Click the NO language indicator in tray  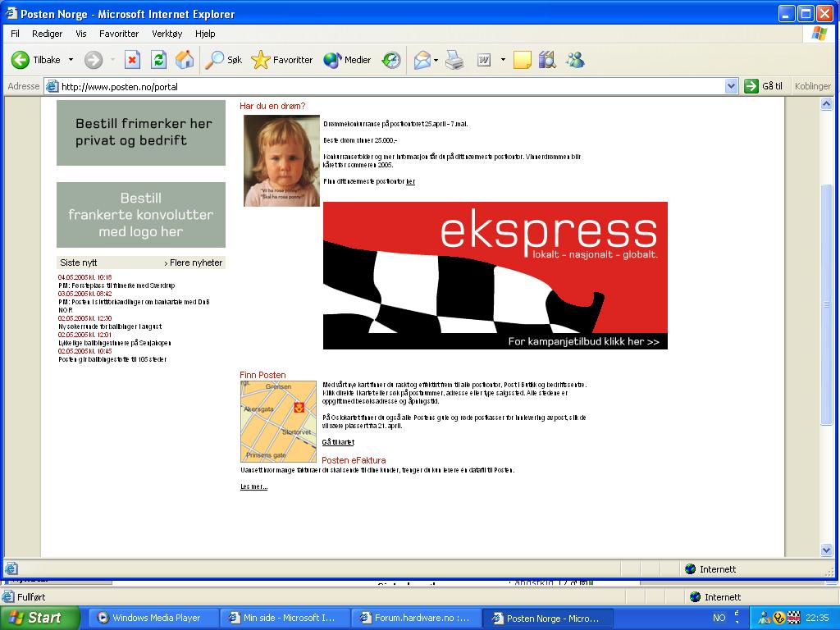[x=719, y=618]
